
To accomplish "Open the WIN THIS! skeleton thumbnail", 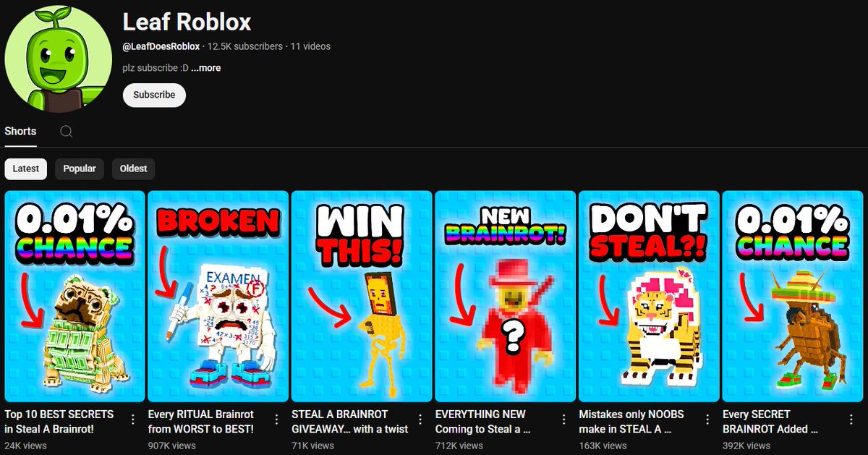I will click(x=362, y=296).
